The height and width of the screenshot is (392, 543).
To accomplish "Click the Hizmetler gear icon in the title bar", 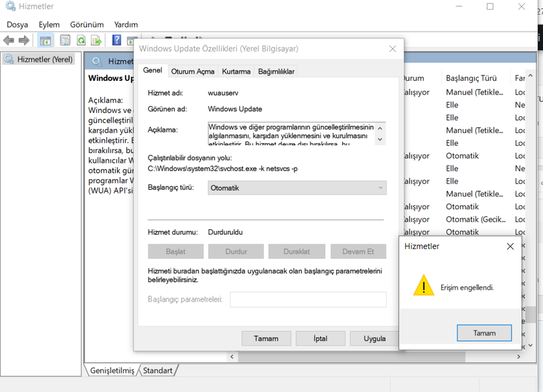I will click(10, 6).
